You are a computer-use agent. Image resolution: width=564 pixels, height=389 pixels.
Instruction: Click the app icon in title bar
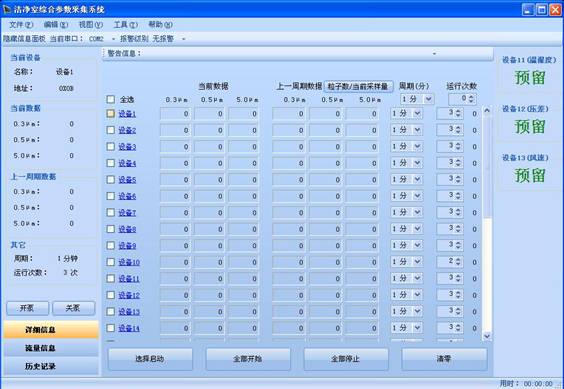pos(7,9)
